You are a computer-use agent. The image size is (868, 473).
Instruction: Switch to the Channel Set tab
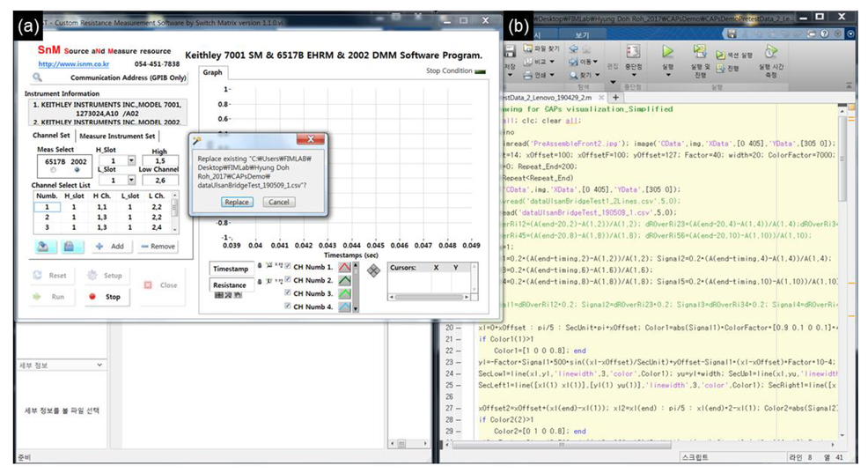[51, 135]
